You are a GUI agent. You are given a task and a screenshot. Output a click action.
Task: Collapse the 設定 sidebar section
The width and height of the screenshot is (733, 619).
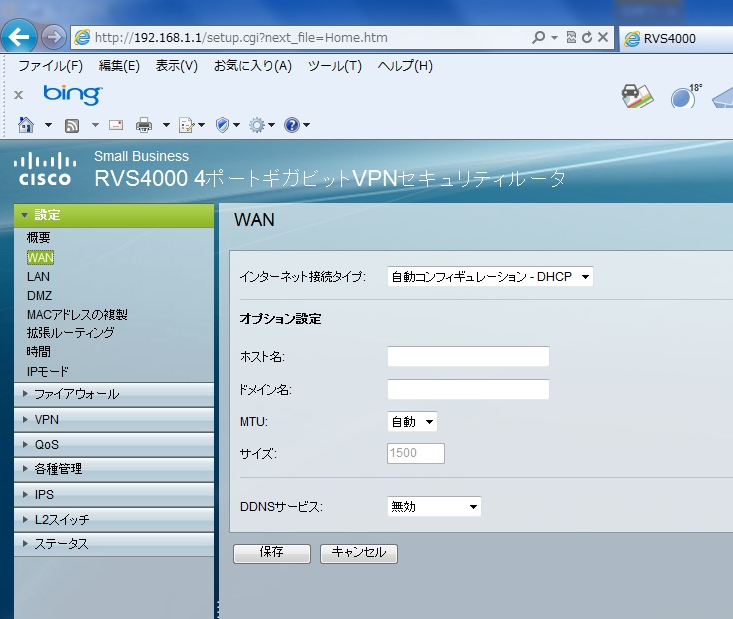click(114, 215)
